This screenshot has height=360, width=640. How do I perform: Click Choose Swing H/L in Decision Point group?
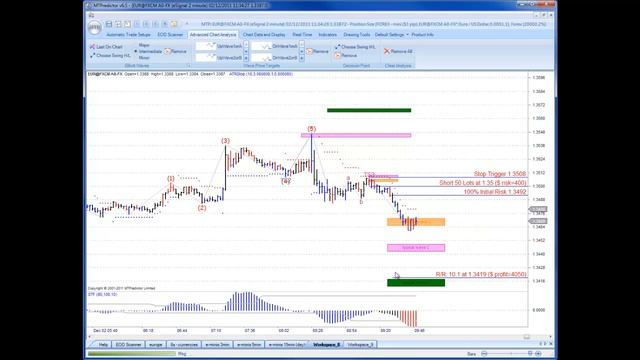tap(355, 47)
